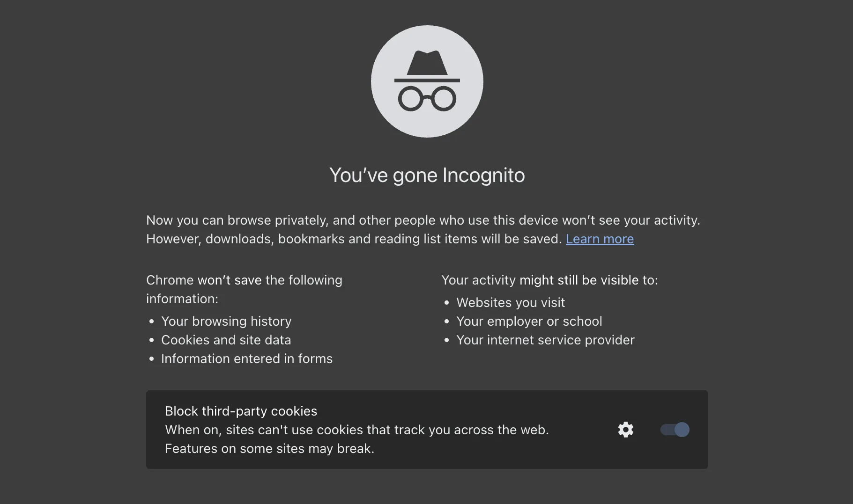Click the blue toggle knob
Viewport: 853px width, 504px height.
click(681, 429)
